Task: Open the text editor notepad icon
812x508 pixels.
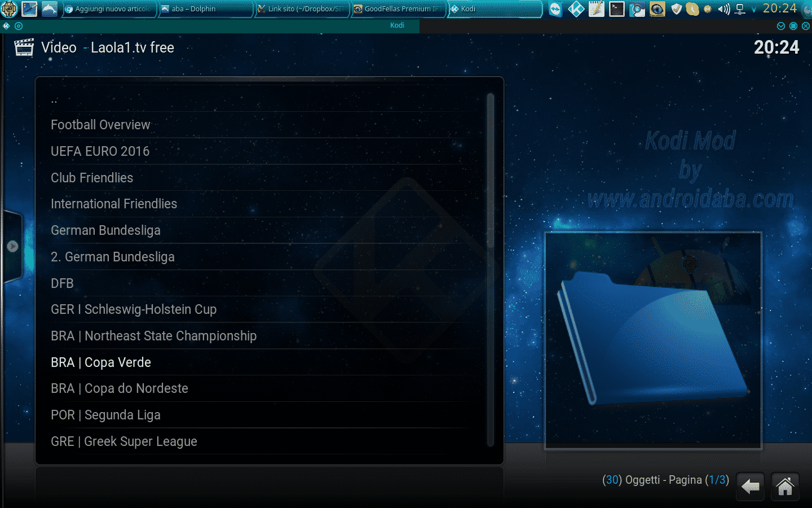Action: pos(596,9)
